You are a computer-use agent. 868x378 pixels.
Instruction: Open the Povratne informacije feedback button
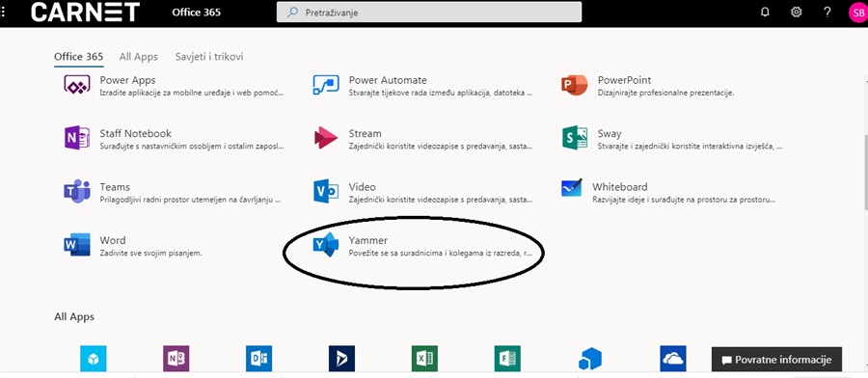pyautogui.click(x=776, y=360)
